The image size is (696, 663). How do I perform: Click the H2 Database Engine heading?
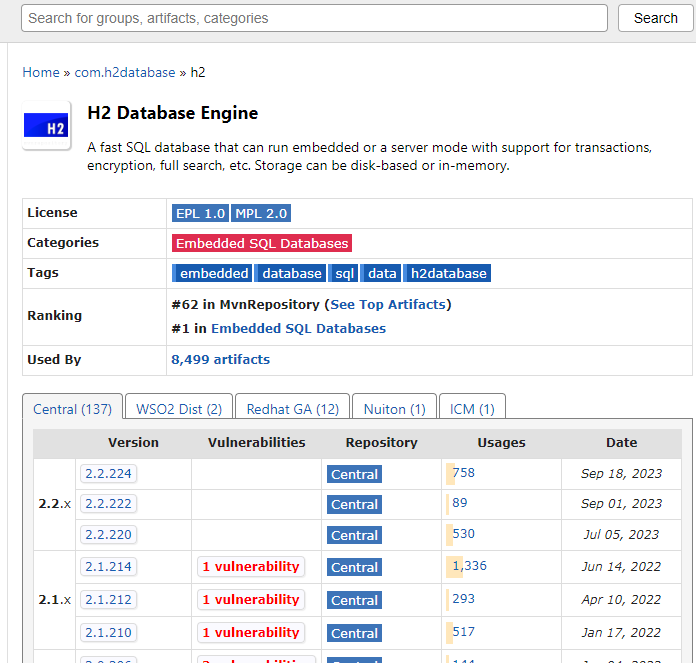click(x=173, y=113)
